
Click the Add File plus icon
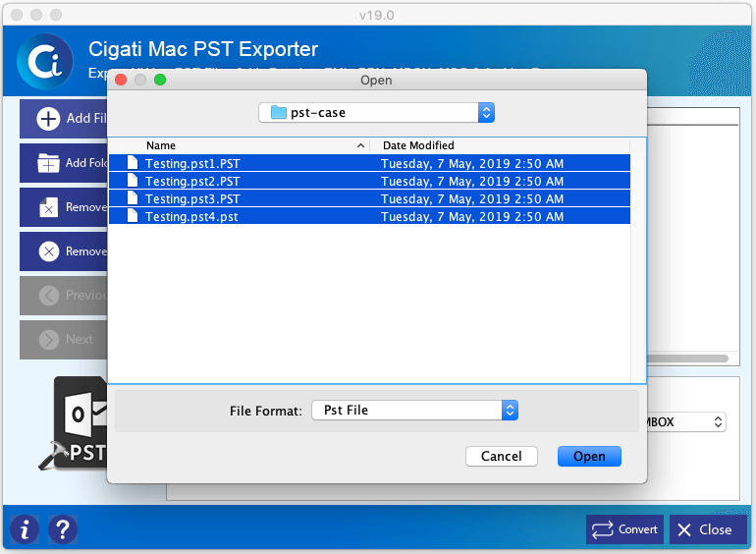[48, 119]
